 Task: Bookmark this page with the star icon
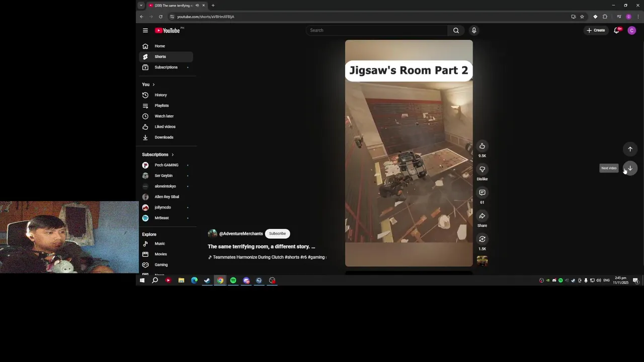pos(582,17)
